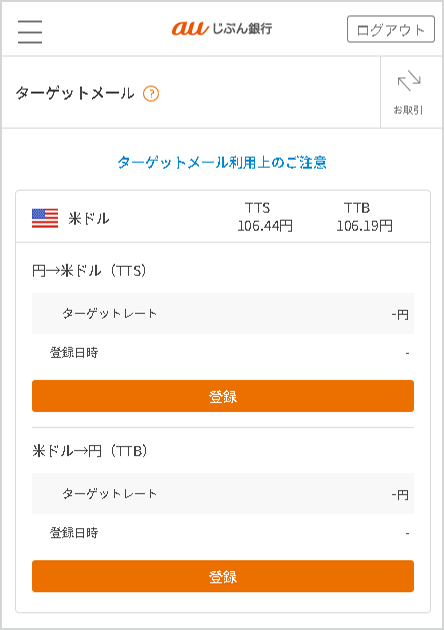Viewport: 444px width, 630px height.
Task: Click the orange question mark help icon
Action: click(151, 94)
